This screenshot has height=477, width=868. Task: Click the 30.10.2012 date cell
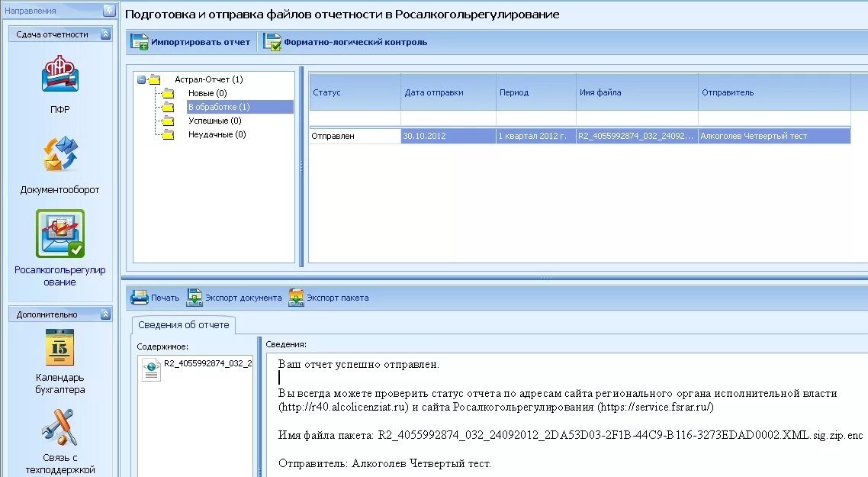448,137
